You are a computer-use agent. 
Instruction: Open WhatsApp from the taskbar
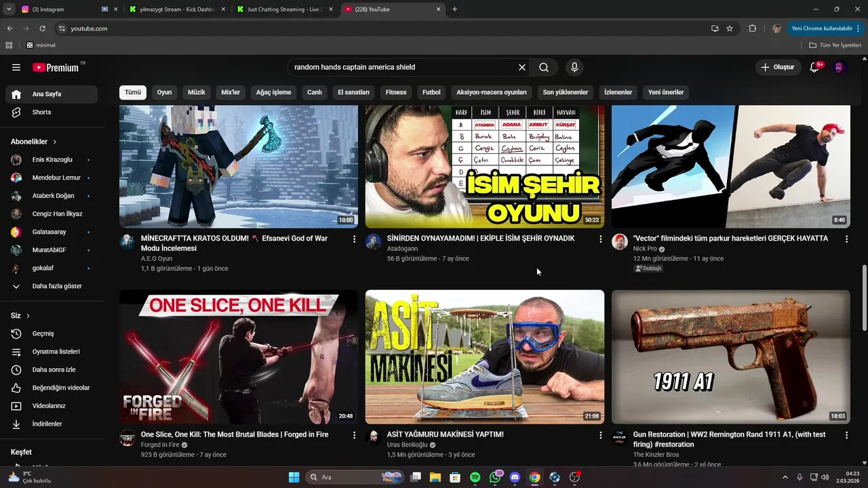tap(495, 477)
